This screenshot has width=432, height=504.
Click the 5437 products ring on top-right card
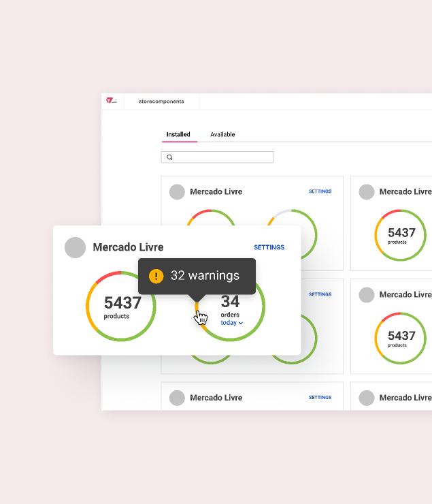(400, 235)
